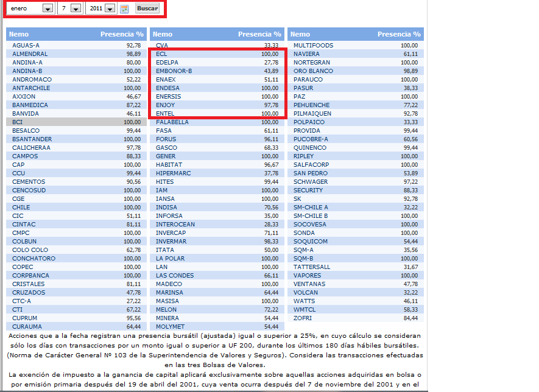Select the ORO BLANCO ticker
The width and height of the screenshot is (539, 392).
[313, 71]
